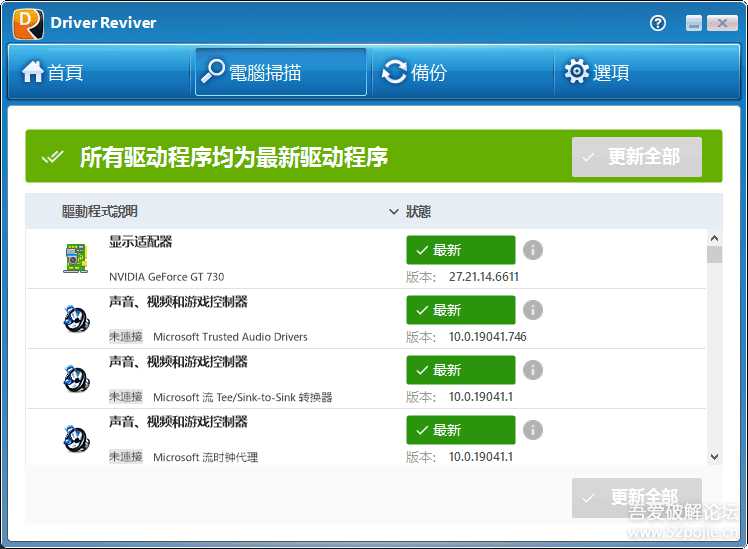Click the magnifier icon on 電腦掃描 tab

coord(212,71)
